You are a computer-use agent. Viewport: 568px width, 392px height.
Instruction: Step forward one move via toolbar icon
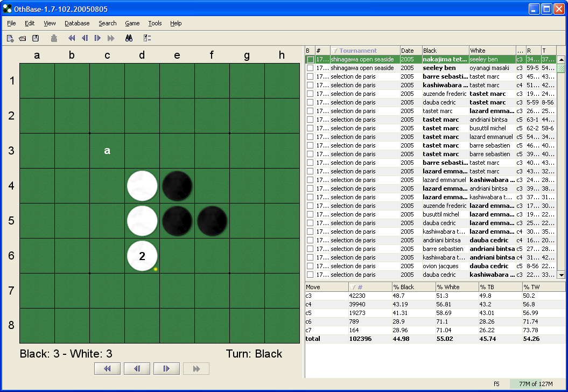pos(97,38)
